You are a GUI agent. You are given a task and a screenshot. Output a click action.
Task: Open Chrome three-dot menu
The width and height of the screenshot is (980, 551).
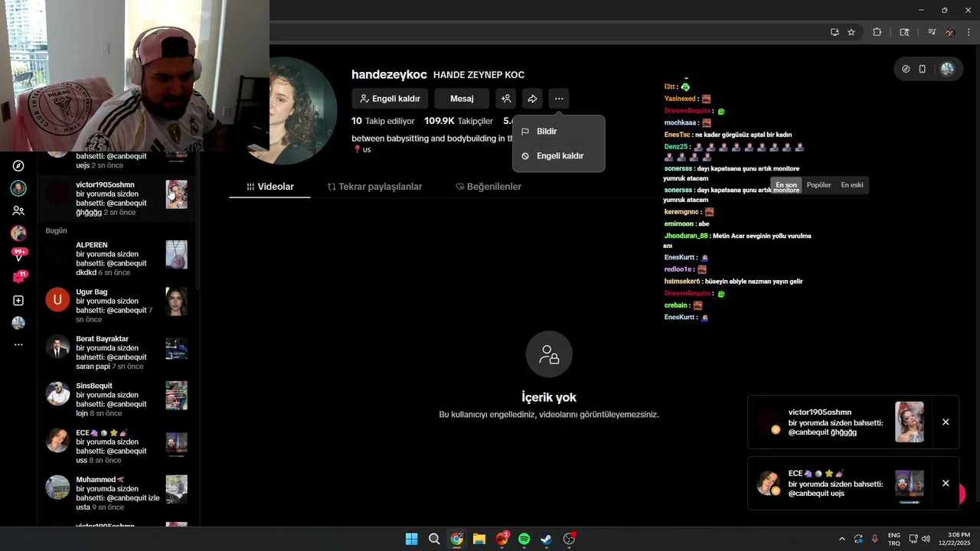(x=969, y=32)
